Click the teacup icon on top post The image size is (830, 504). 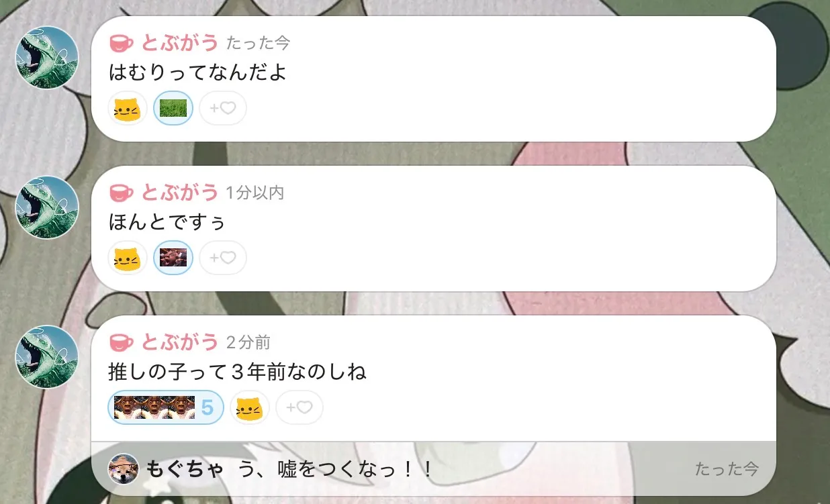pos(121,44)
